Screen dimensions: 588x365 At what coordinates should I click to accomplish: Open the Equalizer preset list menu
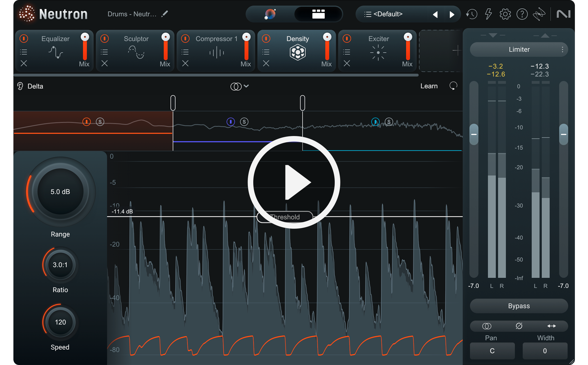(x=24, y=52)
